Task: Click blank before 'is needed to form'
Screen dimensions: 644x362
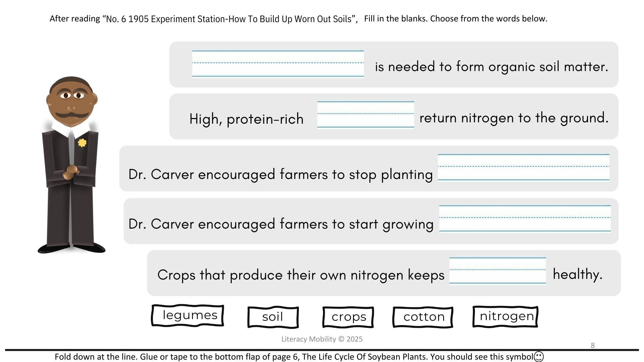Action: coord(278,64)
